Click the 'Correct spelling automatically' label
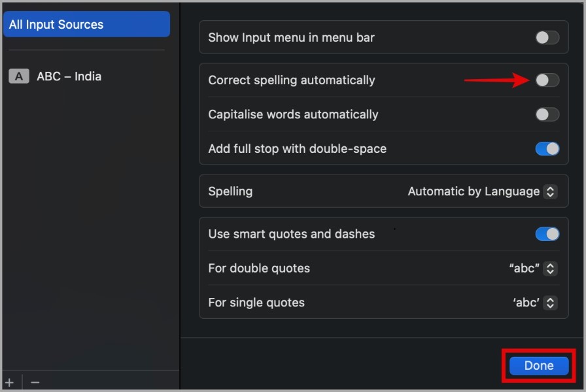 click(x=292, y=80)
